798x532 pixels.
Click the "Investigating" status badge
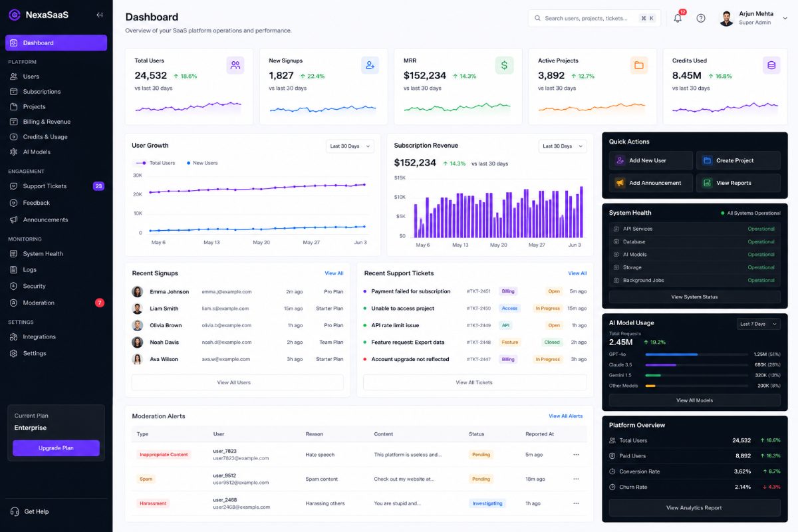487,503
